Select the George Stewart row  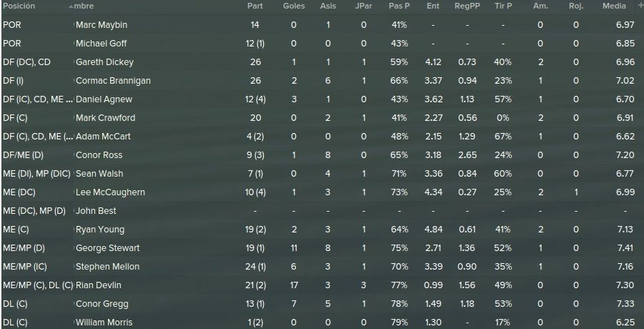point(322,248)
